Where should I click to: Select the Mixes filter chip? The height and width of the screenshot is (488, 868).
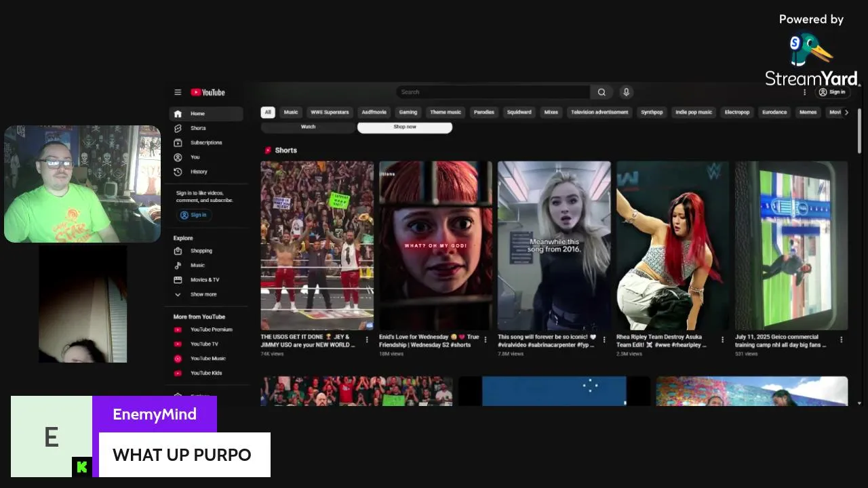pos(551,113)
